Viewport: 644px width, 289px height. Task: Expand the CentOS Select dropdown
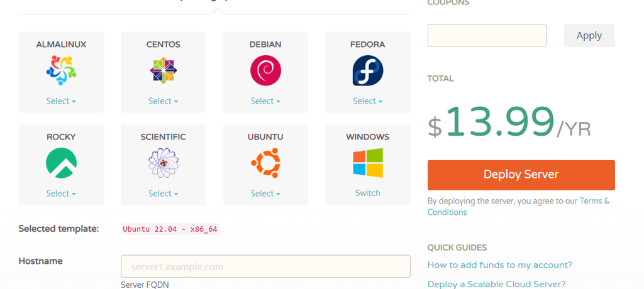tap(164, 101)
